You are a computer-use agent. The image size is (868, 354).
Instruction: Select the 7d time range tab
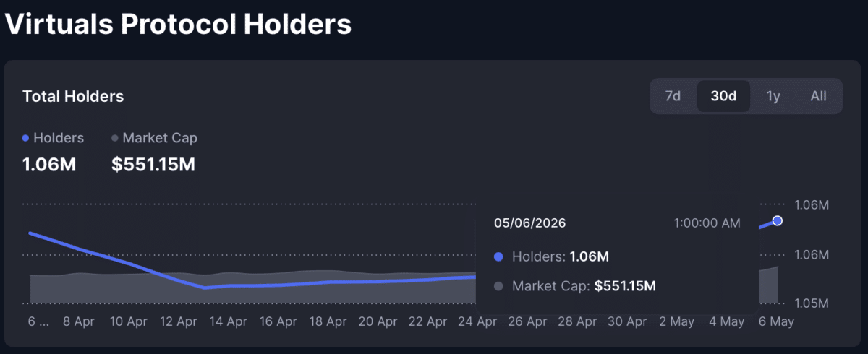673,96
